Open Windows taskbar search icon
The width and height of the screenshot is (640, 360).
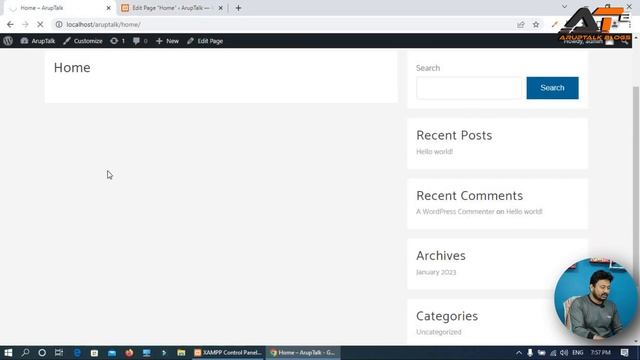25,353
